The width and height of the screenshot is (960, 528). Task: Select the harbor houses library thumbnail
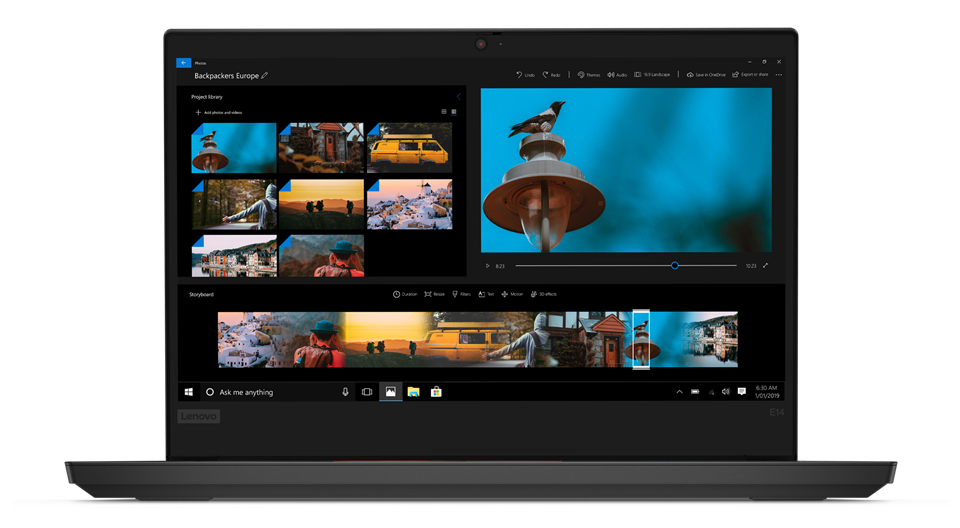[234, 256]
